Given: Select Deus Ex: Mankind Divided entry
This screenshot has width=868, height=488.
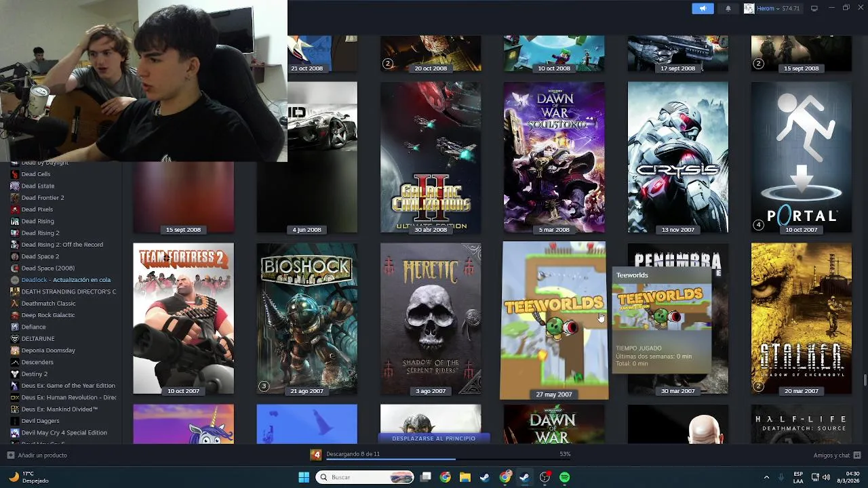Looking at the screenshot, I should point(60,409).
